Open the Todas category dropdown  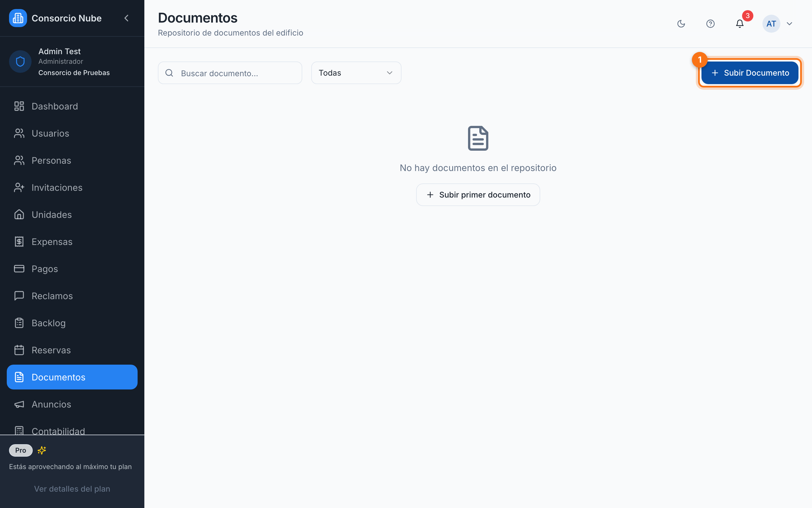(356, 73)
